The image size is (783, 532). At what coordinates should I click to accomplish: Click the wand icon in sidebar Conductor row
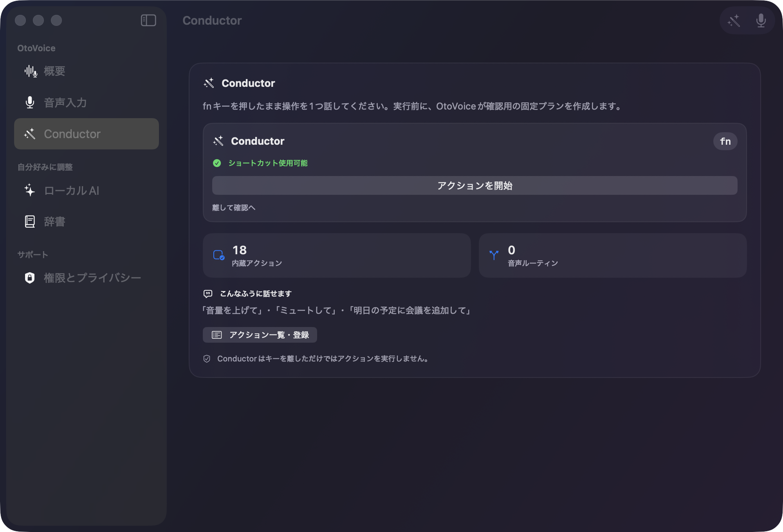pos(30,134)
